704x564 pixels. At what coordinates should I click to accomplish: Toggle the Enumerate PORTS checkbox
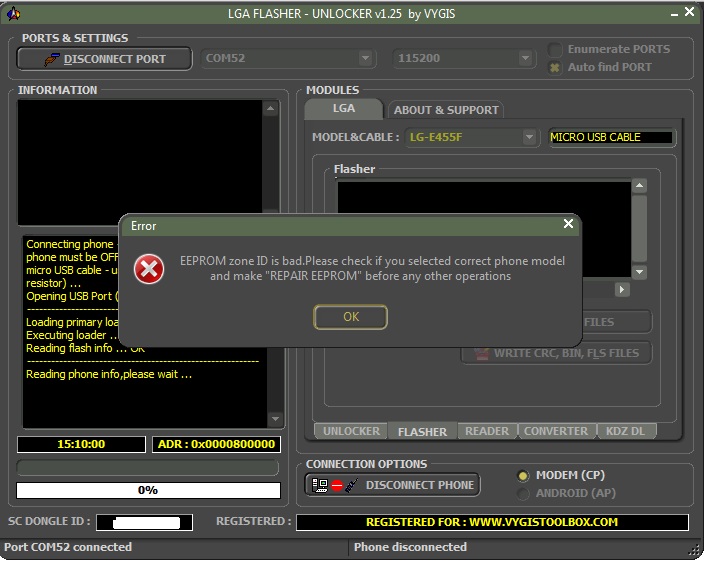(x=555, y=49)
